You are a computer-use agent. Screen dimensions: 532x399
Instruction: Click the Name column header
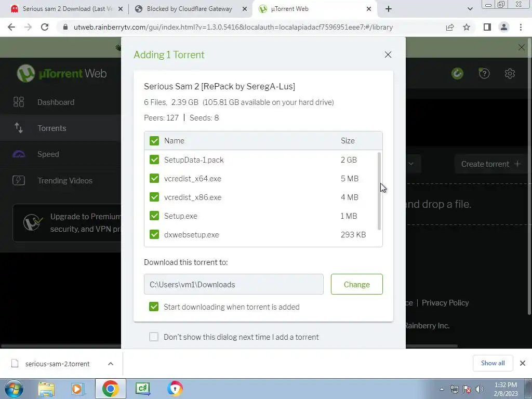coord(174,140)
